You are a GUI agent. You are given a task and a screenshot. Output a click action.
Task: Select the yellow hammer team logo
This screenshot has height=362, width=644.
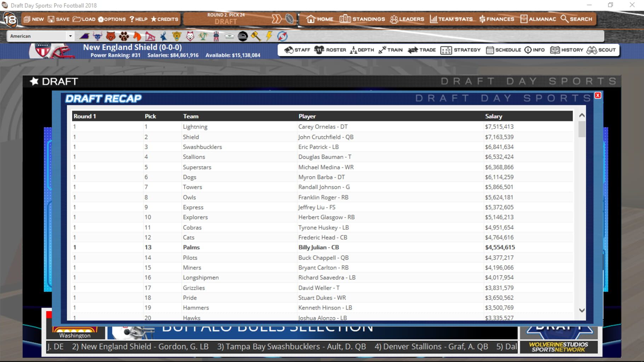click(256, 36)
